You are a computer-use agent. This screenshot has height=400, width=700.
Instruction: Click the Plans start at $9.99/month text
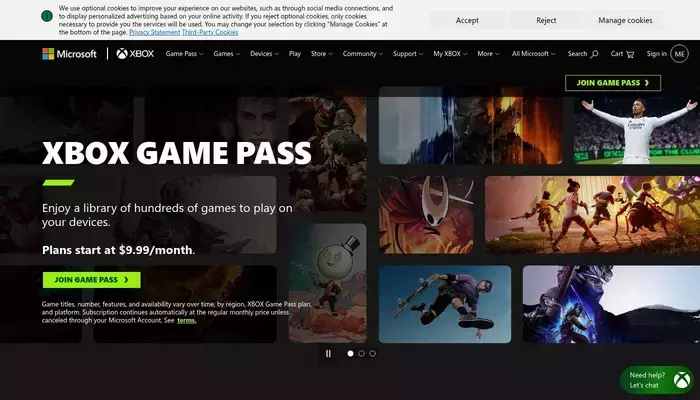point(118,250)
